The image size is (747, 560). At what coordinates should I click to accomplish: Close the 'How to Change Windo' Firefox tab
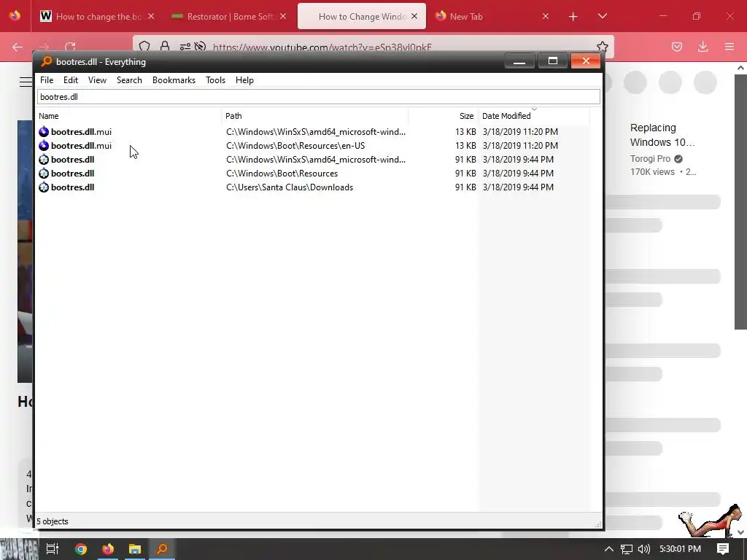click(414, 16)
